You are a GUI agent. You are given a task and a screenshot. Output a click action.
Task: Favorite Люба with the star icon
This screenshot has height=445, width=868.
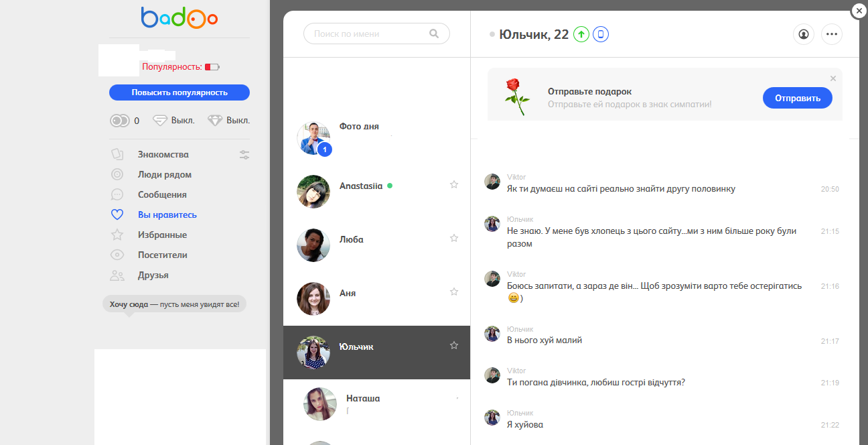pyautogui.click(x=454, y=238)
